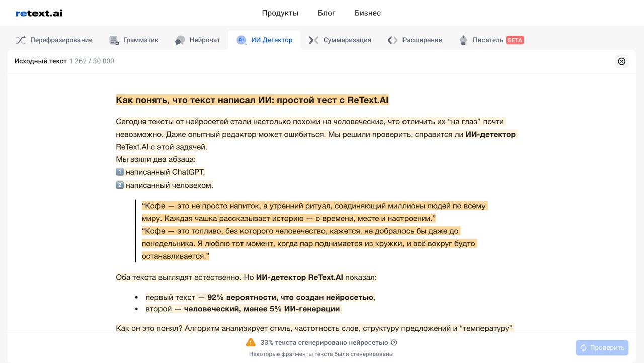Clear the source text with X icon
The width and height of the screenshot is (644, 363).
pos(621,61)
